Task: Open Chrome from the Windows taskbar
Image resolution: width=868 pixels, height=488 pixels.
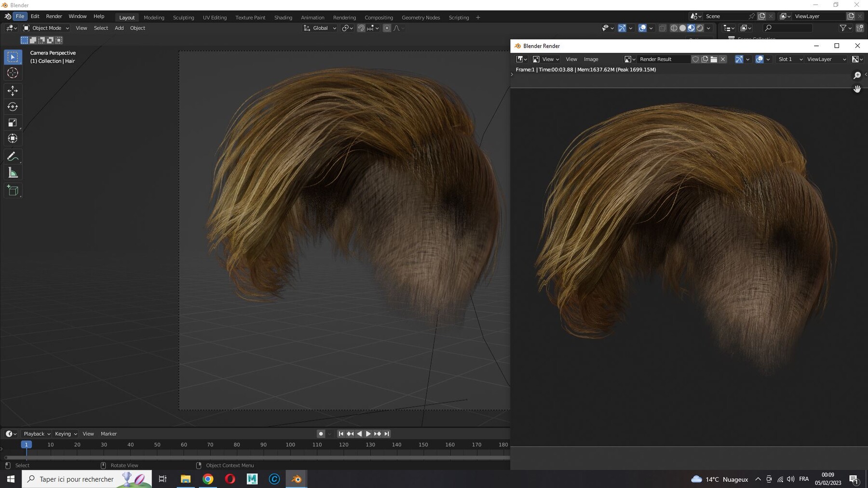Action: tap(208, 479)
